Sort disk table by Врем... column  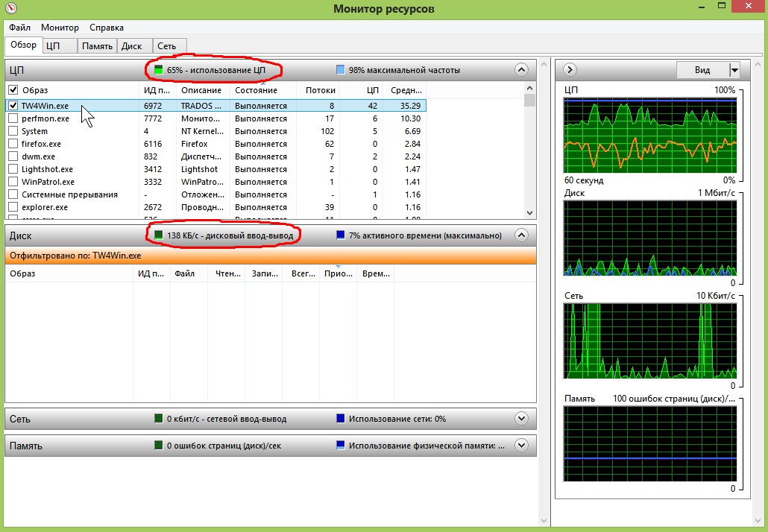376,273
